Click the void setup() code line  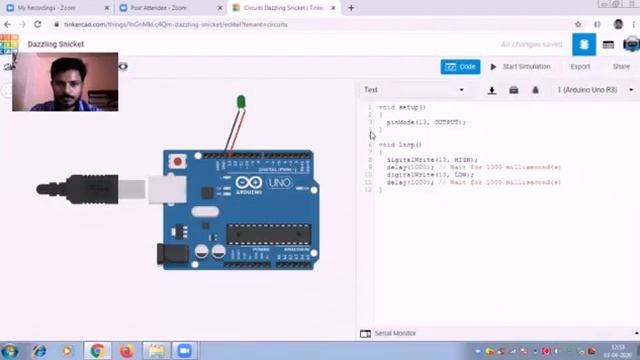click(x=402, y=107)
